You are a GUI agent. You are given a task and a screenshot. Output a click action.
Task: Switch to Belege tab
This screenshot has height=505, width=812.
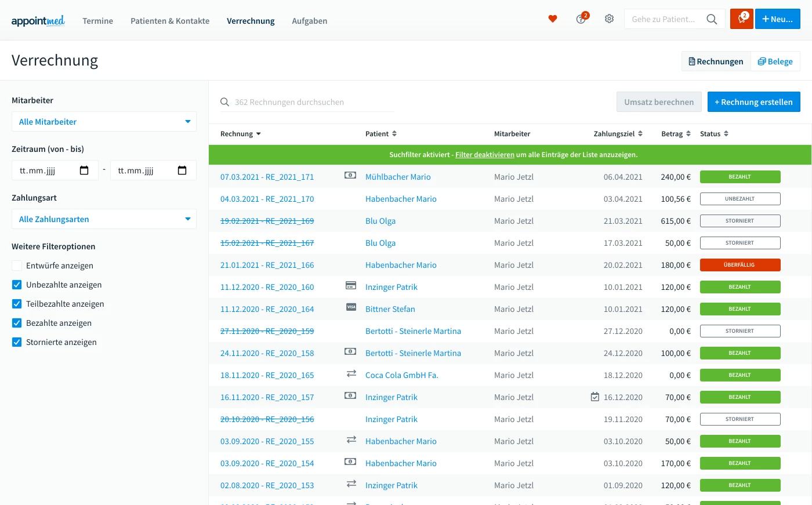[x=775, y=61]
